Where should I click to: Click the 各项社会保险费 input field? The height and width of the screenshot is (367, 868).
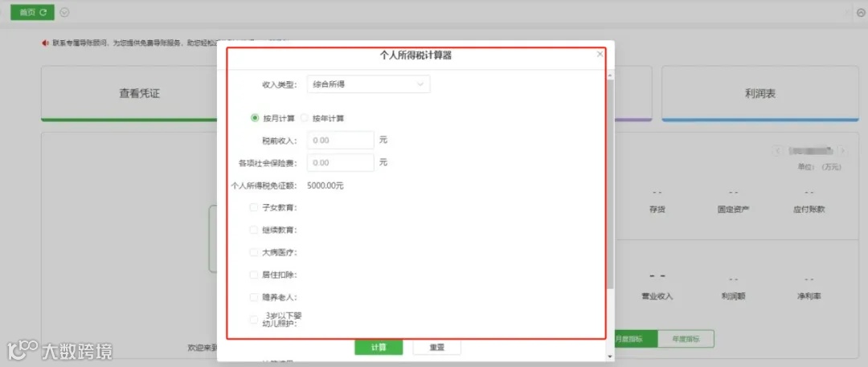[x=341, y=163]
